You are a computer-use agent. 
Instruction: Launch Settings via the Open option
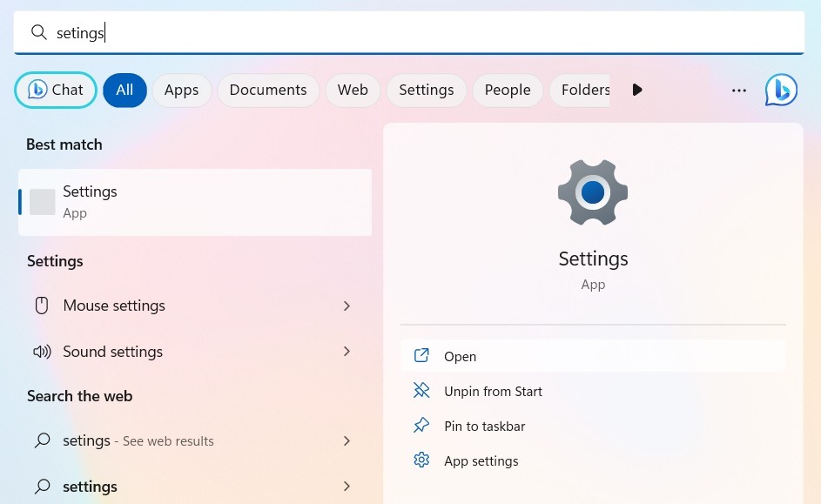coord(460,356)
